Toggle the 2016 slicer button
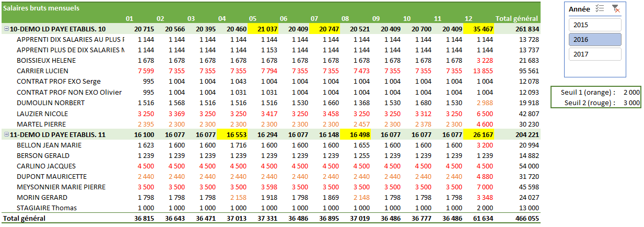This screenshot has height=227, width=644. (594, 40)
